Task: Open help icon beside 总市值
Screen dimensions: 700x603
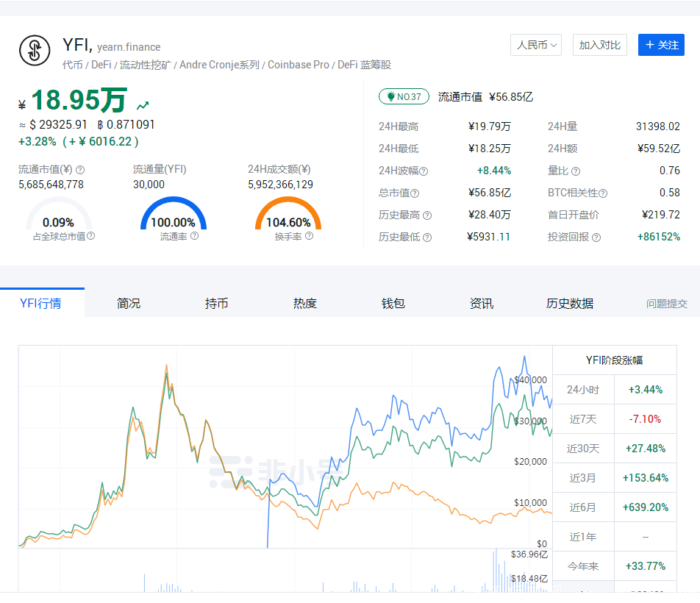Action: tap(415, 193)
